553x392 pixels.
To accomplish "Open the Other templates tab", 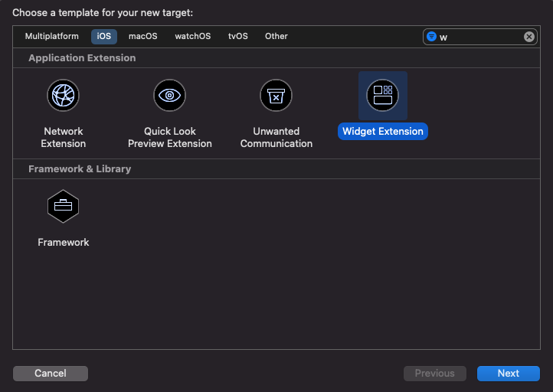I will click(276, 36).
